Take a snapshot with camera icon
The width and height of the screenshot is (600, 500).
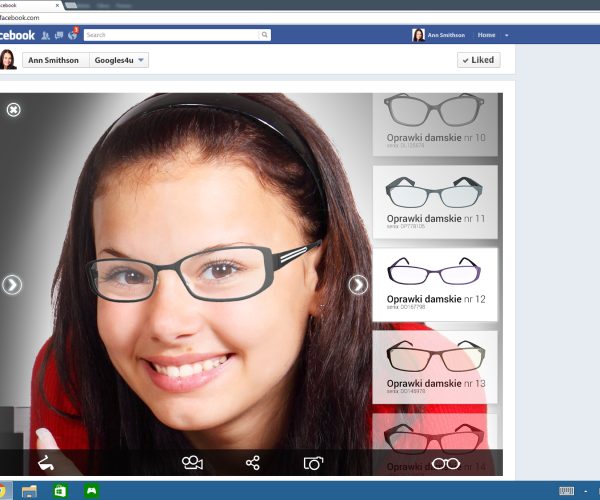pos(313,463)
